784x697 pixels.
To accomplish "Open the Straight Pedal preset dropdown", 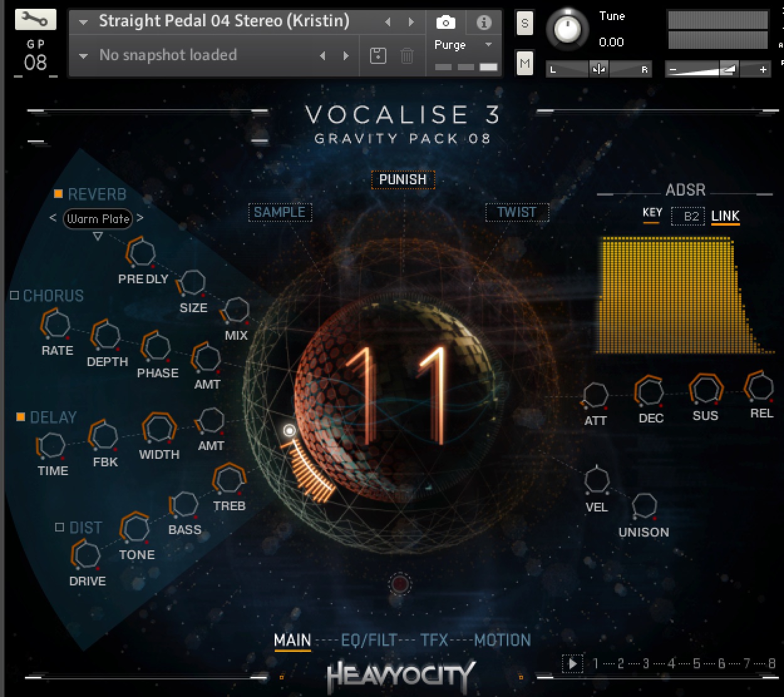I will pos(83,21).
